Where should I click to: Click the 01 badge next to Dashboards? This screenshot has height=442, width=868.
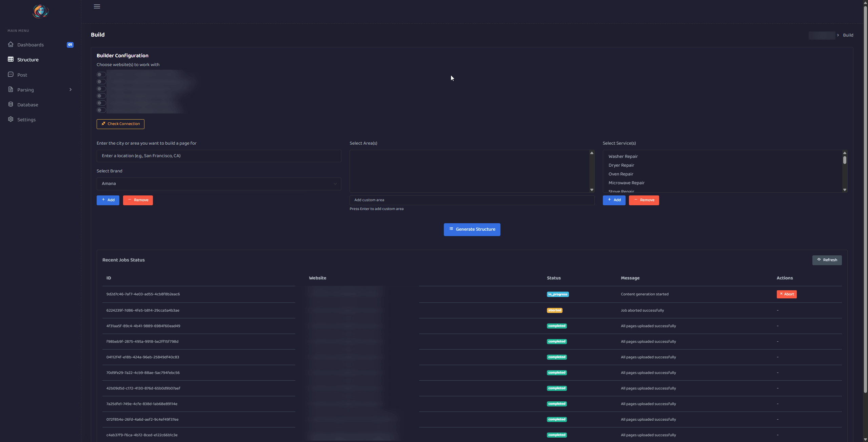coord(70,45)
